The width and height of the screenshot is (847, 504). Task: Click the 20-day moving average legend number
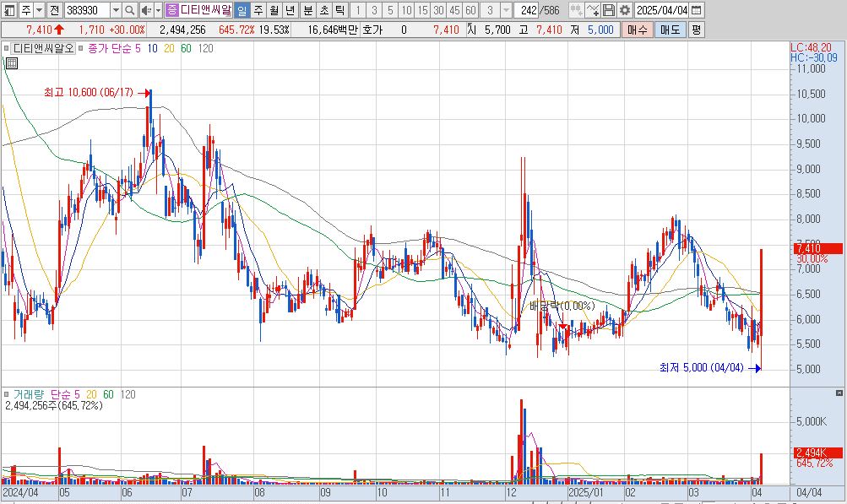(169, 48)
